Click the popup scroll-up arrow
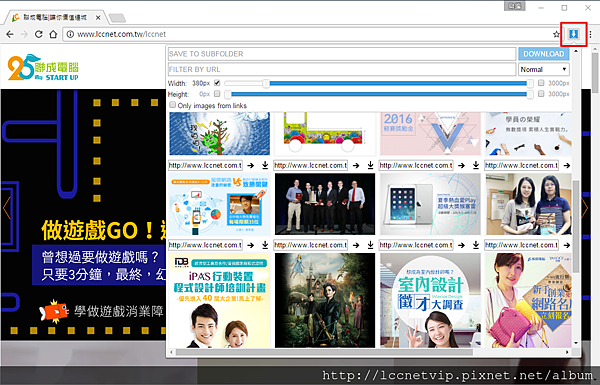The width and height of the screenshot is (600, 385). pyautogui.click(x=576, y=50)
